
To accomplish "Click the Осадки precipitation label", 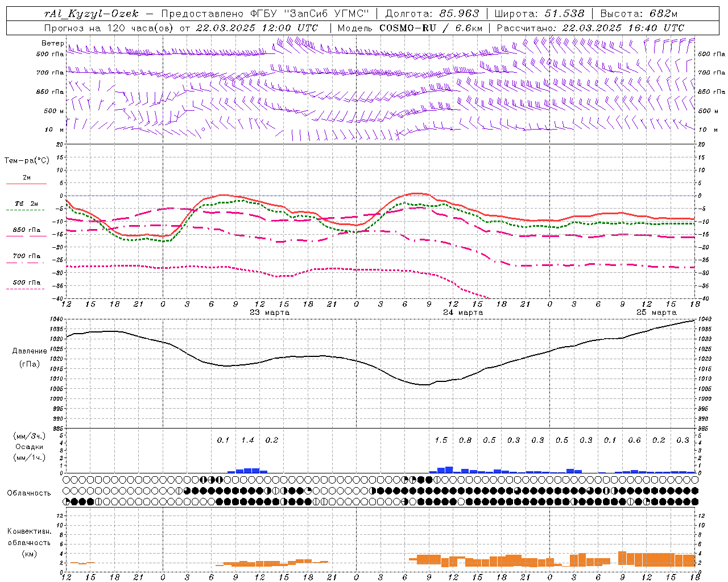I will 30,447.
